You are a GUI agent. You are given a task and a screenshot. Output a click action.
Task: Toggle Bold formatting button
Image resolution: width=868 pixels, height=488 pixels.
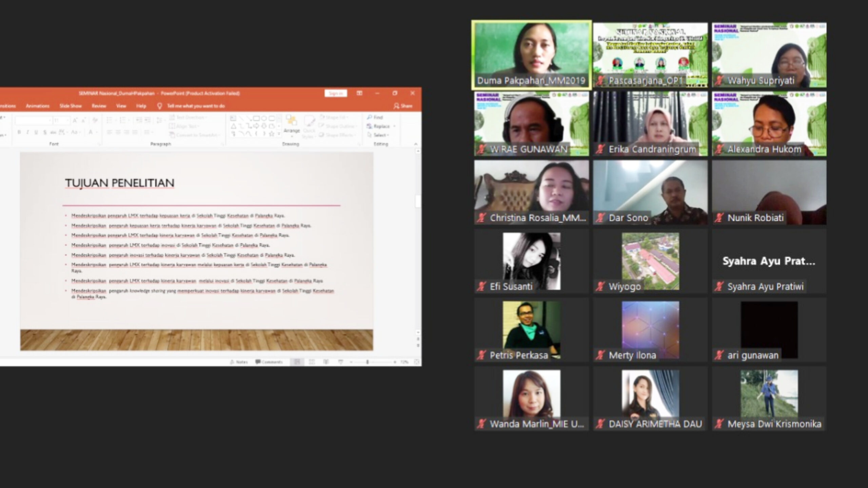tap(19, 132)
